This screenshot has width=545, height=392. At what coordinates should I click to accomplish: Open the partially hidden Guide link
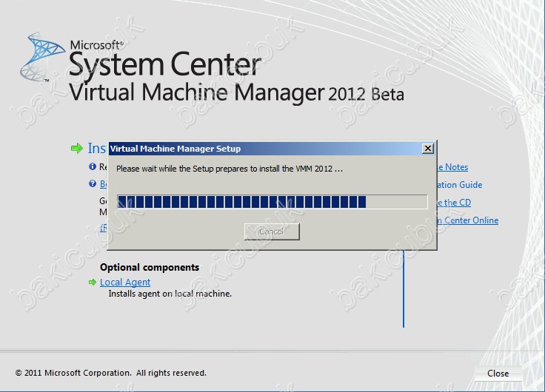(x=460, y=185)
